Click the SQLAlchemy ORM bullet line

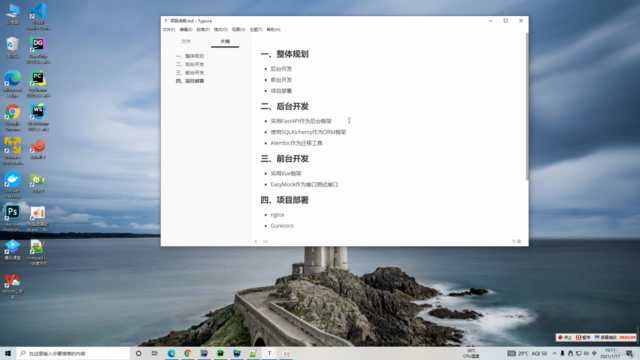coord(308,132)
